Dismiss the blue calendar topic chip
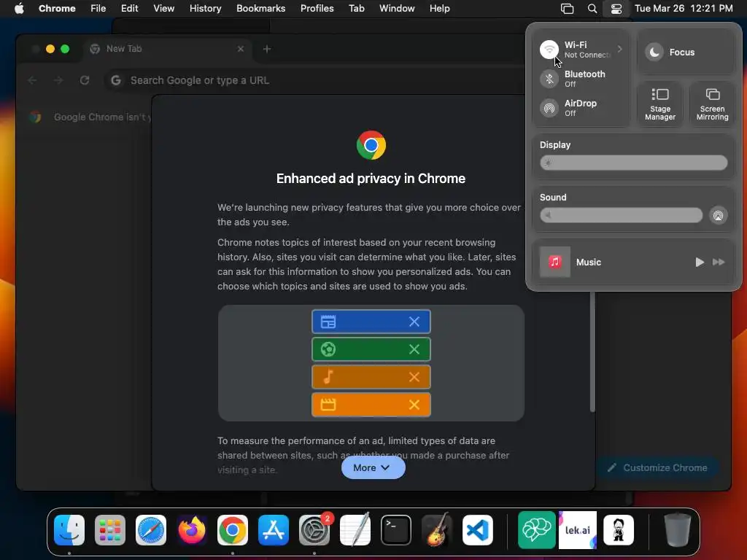Screen dimensions: 747x560 [x=414, y=322]
